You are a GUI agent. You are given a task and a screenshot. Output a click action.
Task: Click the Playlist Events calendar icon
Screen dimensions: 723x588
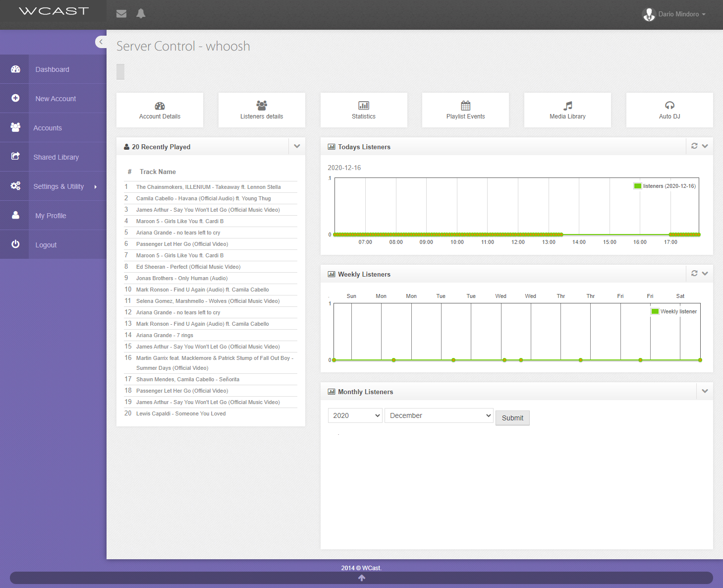(x=466, y=105)
